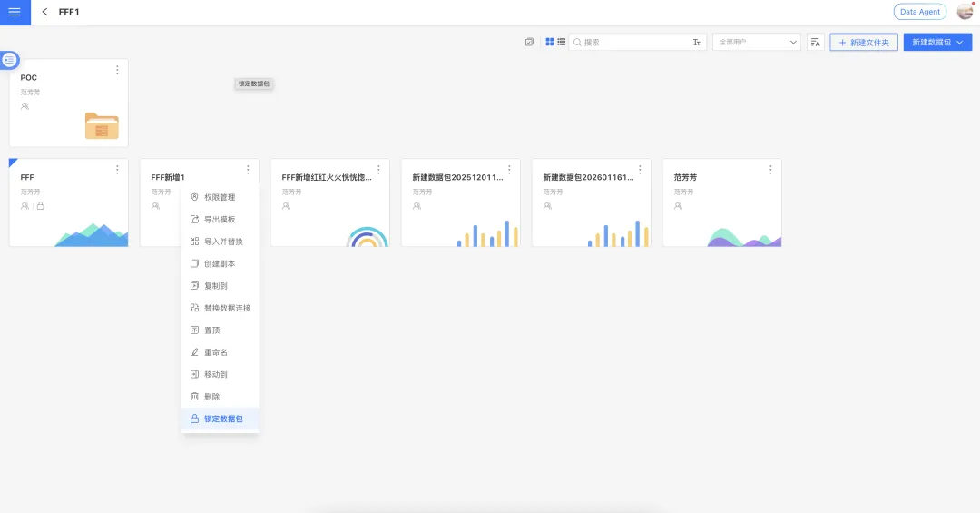This screenshot has height=513, width=980.
Task: Open more options on 新建数据包202512011 card
Action: tap(509, 170)
